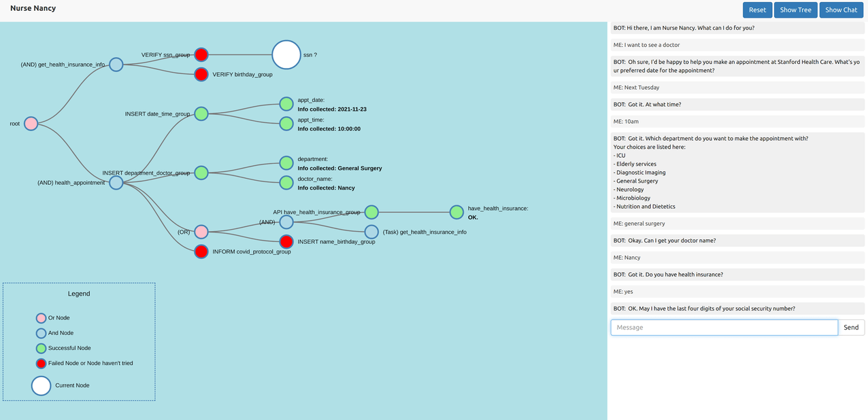Click the INSERT department_doctor_group node
This screenshot has height=420, width=868.
tap(201, 173)
